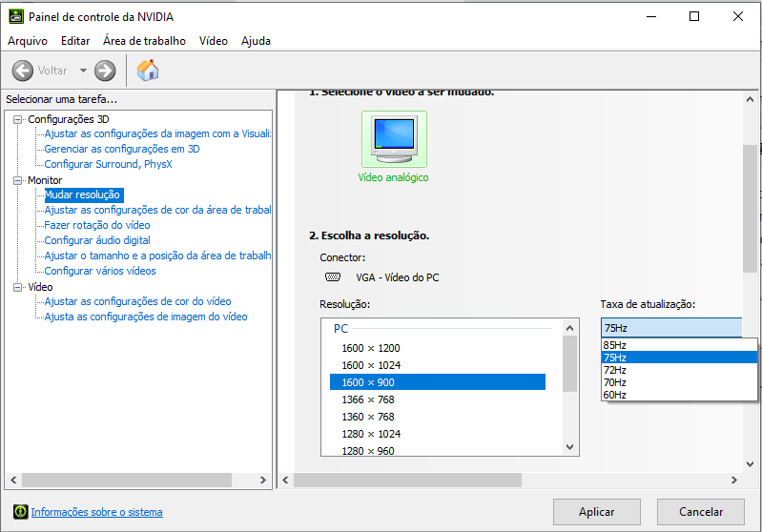This screenshot has width=762, height=532.
Task: Select resolution 1600 × 1200
Action: (x=438, y=348)
